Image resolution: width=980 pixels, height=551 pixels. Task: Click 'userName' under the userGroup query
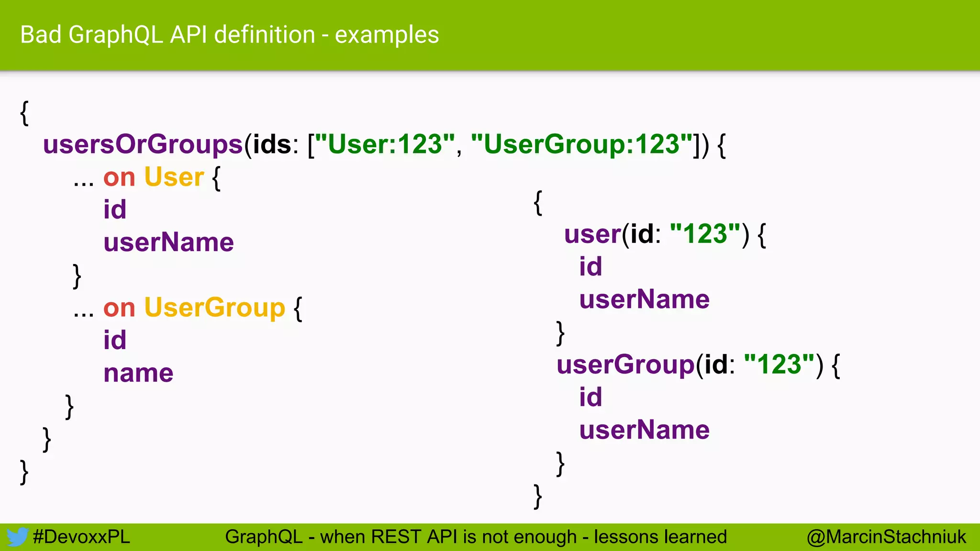[x=645, y=430]
